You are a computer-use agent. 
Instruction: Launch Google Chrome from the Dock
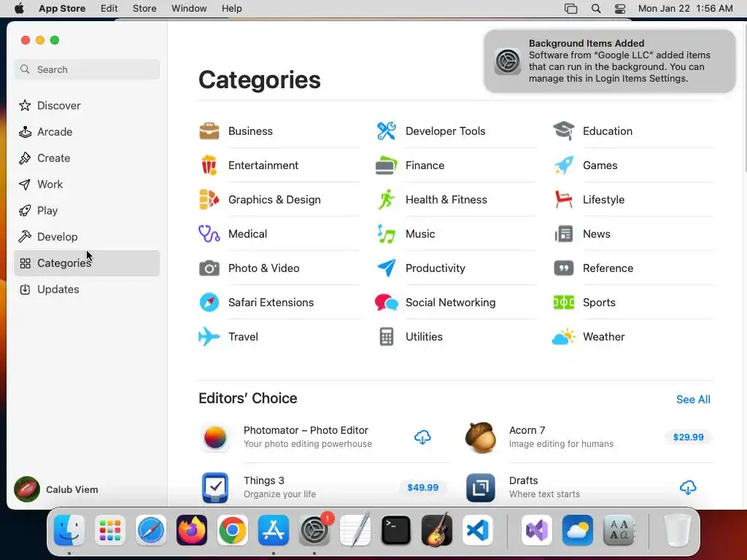pyautogui.click(x=233, y=530)
